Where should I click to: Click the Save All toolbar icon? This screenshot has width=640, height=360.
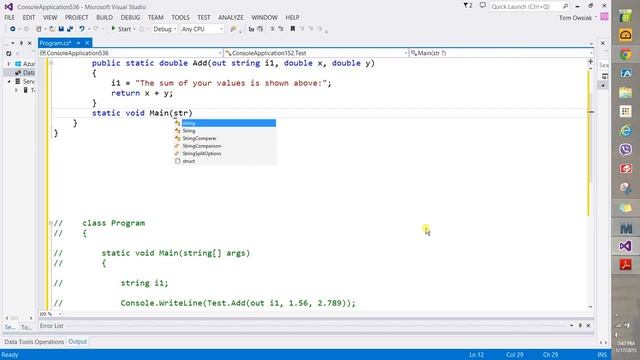click(x=70, y=29)
